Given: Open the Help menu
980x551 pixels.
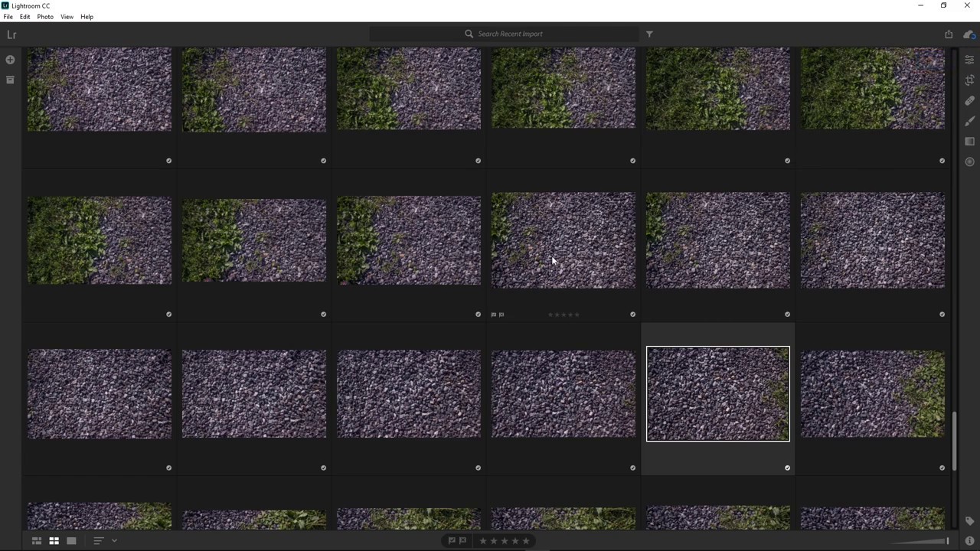Looking at the screenshot, I should tap(87, 17).
